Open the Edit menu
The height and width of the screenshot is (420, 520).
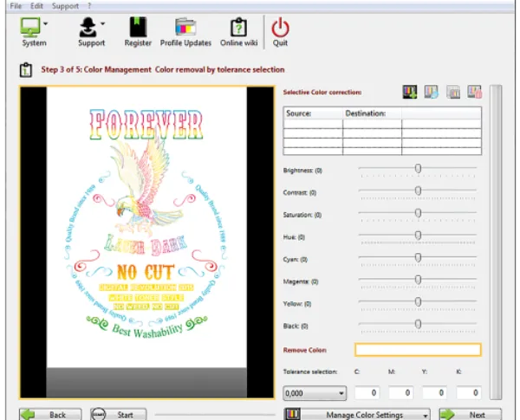36,6
